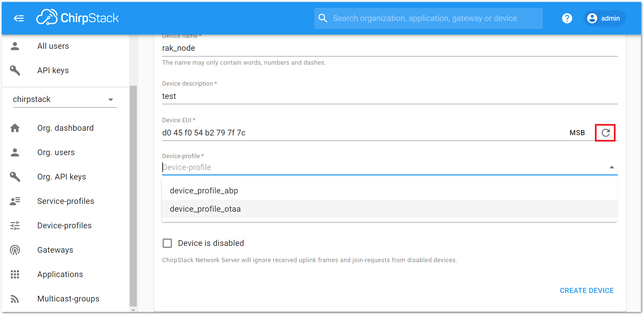
Task: Collapse the Device-profile dropdown arrow
Action: click(x=611, y=167)
